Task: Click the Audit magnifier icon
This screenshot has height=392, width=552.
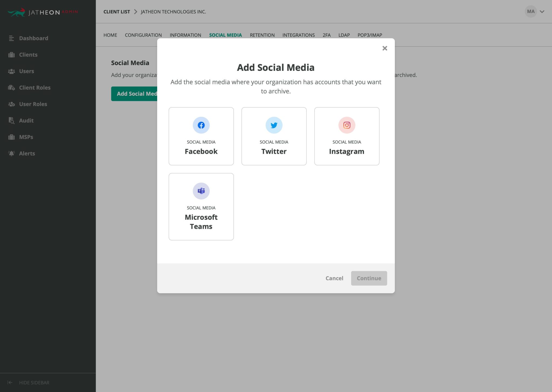Action: pyautogui.click(x=11, y=121)
